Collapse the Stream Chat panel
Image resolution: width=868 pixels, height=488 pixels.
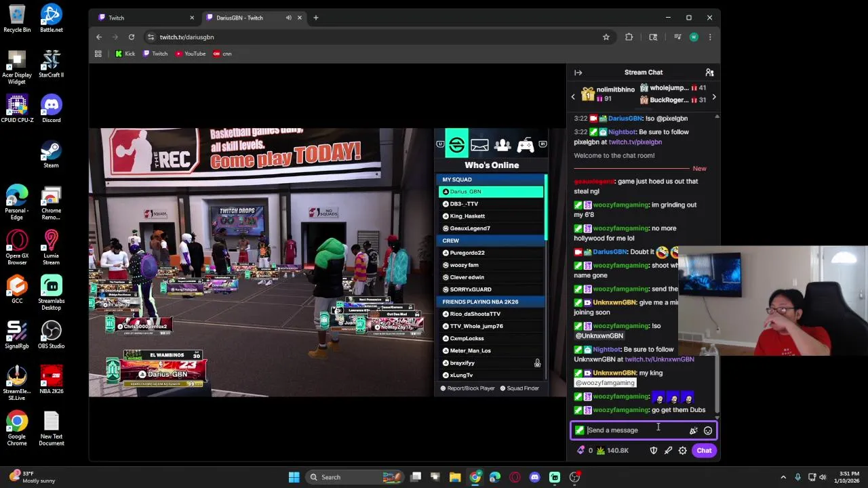(x=578, y=73)
